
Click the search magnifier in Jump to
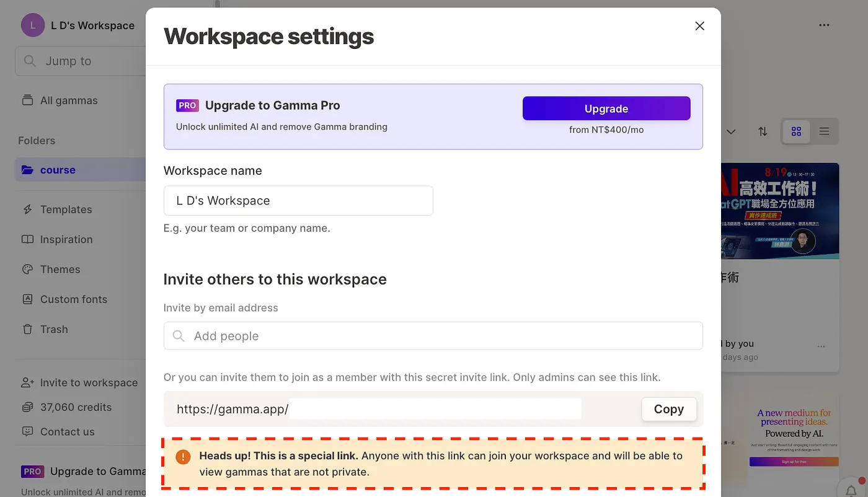pos(30,61)
